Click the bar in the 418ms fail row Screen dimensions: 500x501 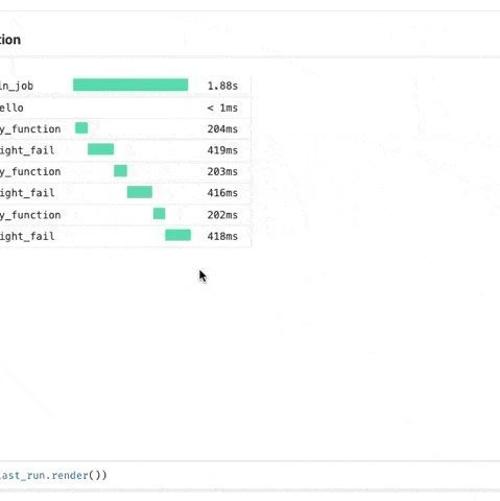[x=178, y=235]
